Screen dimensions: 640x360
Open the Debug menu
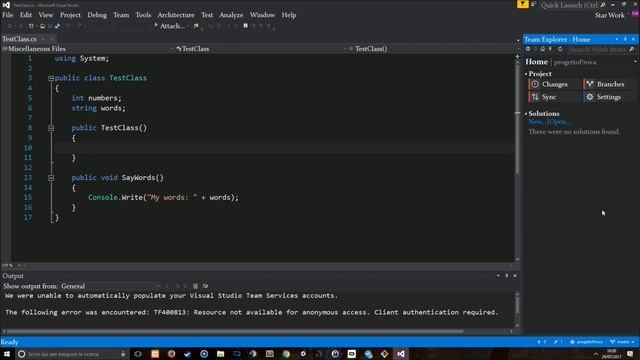(x=97, y=15)
